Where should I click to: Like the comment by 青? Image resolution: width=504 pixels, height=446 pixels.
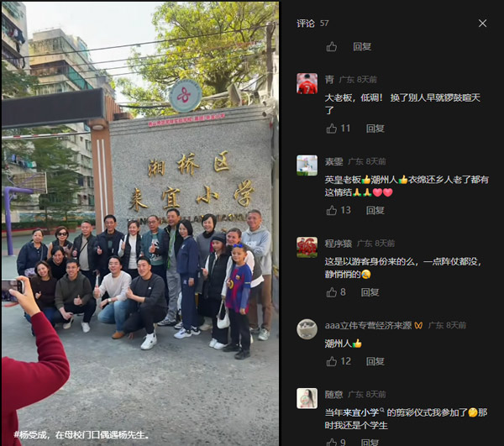(x=332, y=129)
